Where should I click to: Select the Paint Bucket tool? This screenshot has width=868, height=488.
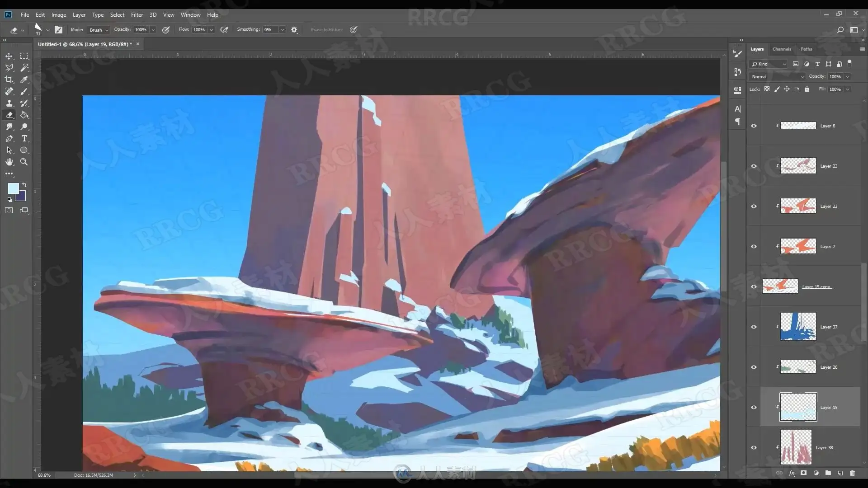(x=24, y=115)
